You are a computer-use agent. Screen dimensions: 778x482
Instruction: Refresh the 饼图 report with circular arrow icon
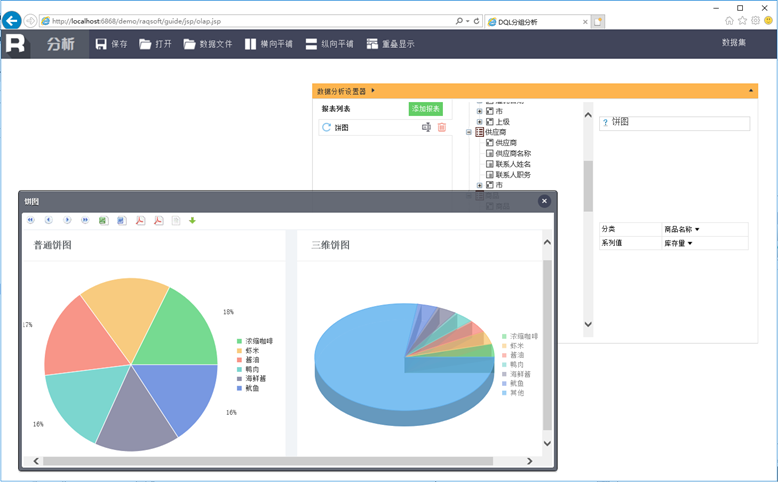coord(326,128)
